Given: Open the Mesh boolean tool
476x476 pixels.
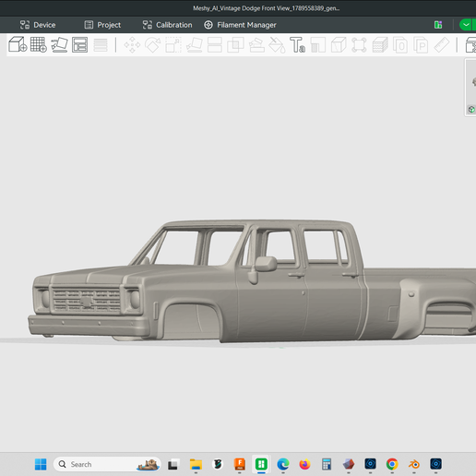Looking at the screenshot, I should point(235,45).
